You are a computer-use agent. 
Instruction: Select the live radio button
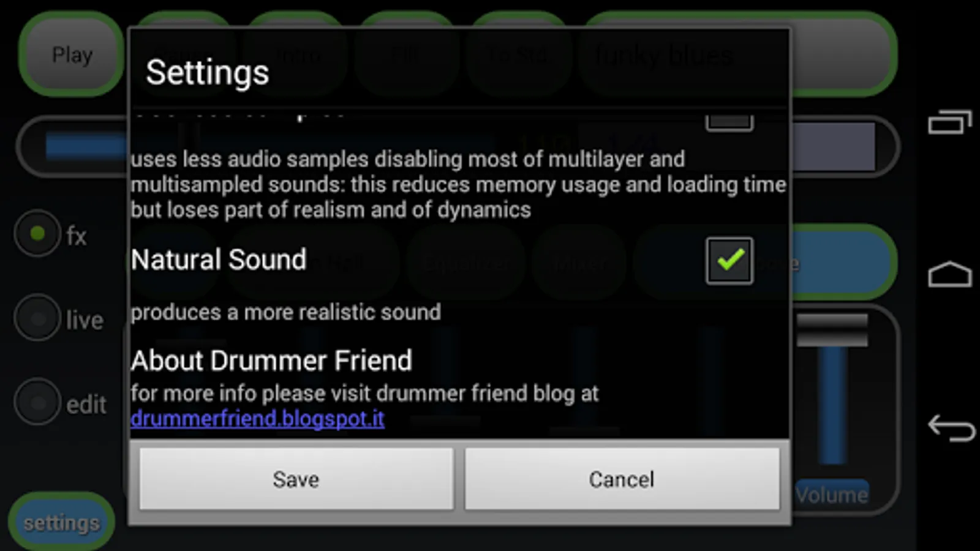click(x=38, y=318)
